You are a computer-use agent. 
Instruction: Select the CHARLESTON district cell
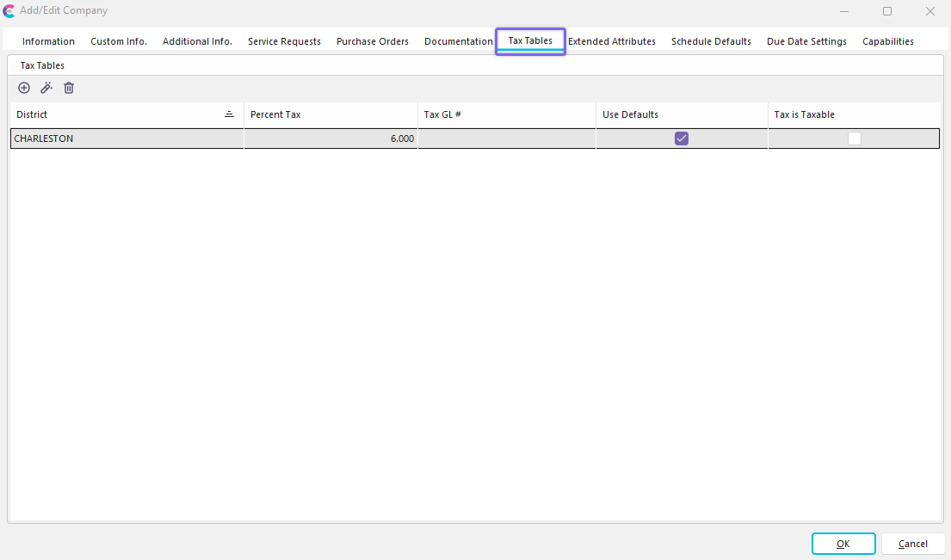coord(127,138)
